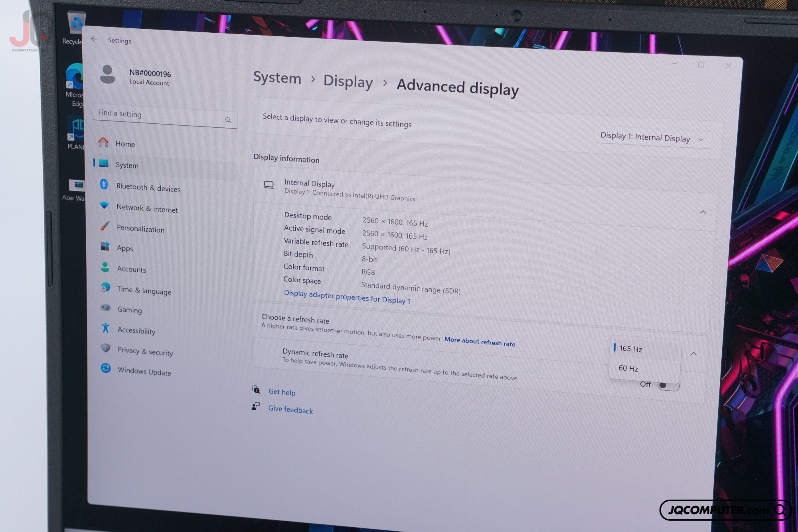The width and height of the screenshot is (798, 532).
Task: Open Personalization settings page
Action: coord(140,229)
